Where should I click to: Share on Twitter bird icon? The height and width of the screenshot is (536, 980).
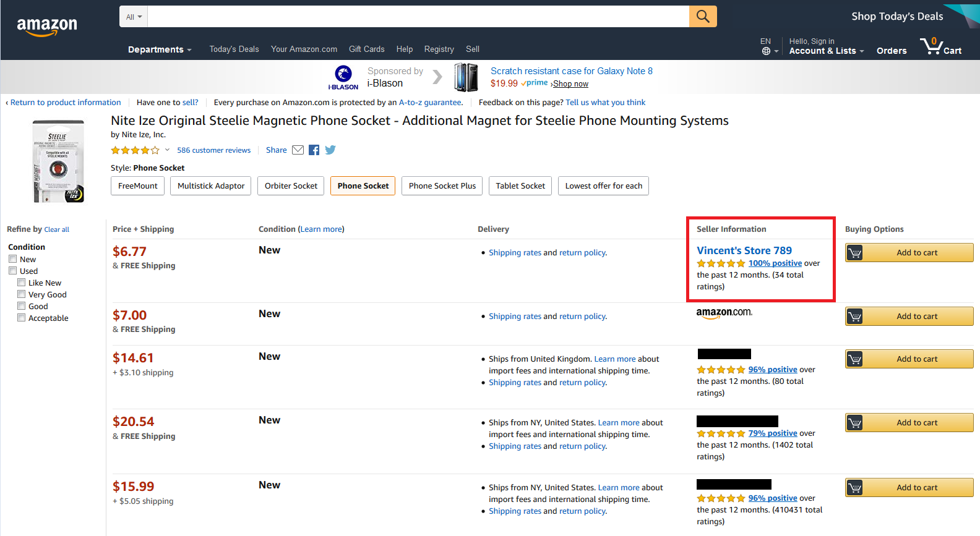pos(330,150)
